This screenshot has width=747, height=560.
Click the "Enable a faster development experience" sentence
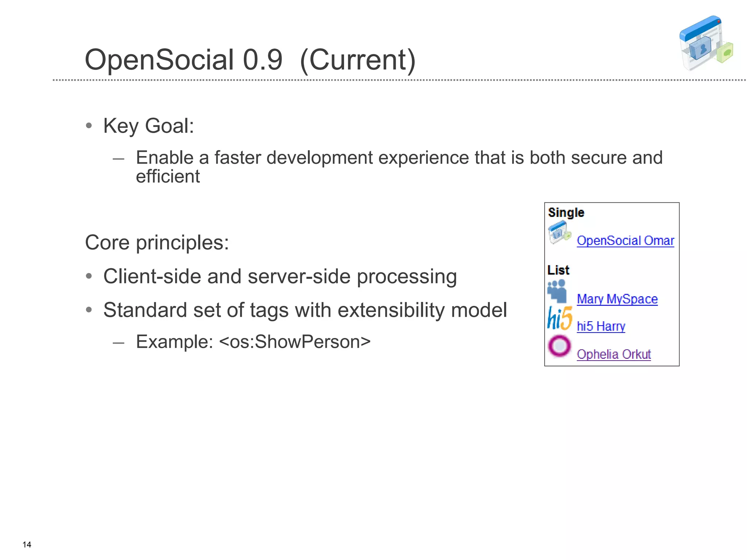pos(399,167)
